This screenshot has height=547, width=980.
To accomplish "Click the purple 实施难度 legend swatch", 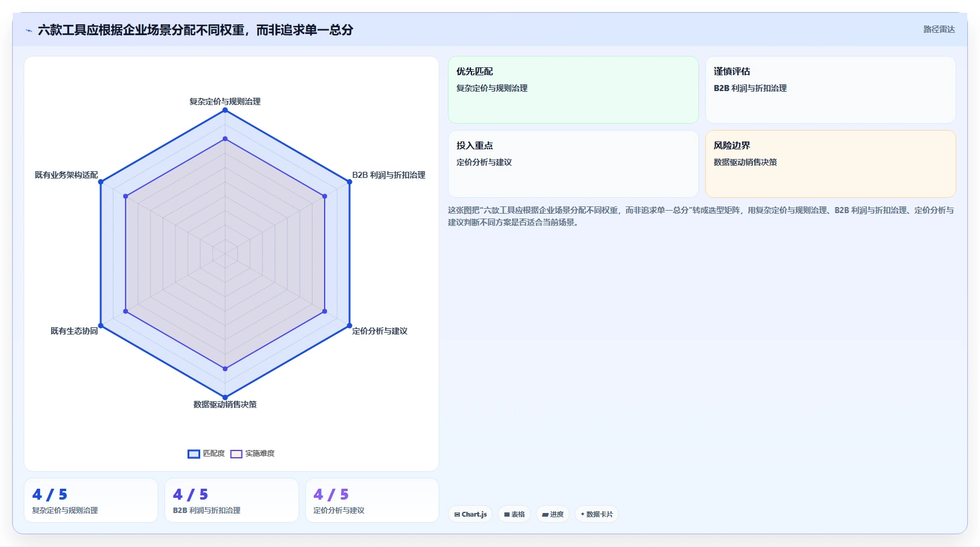I will [236, 454].
